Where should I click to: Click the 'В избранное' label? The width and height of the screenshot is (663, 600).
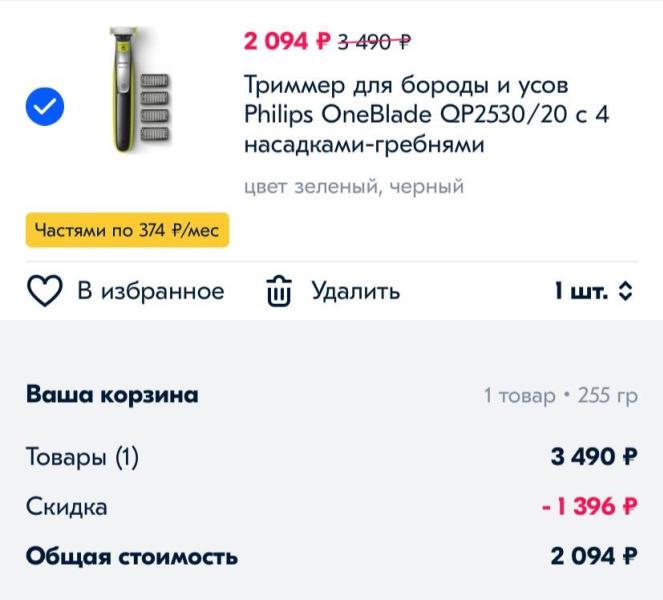tap(151, 292)
